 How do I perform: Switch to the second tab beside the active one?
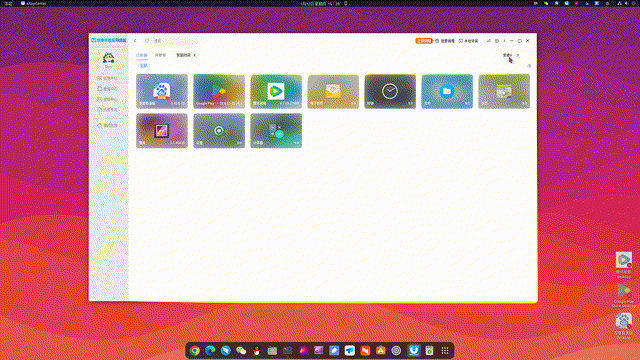(160, 55)
